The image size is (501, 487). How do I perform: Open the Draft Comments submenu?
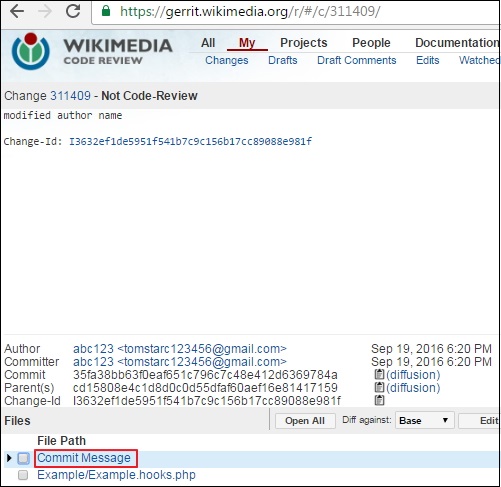357,60
